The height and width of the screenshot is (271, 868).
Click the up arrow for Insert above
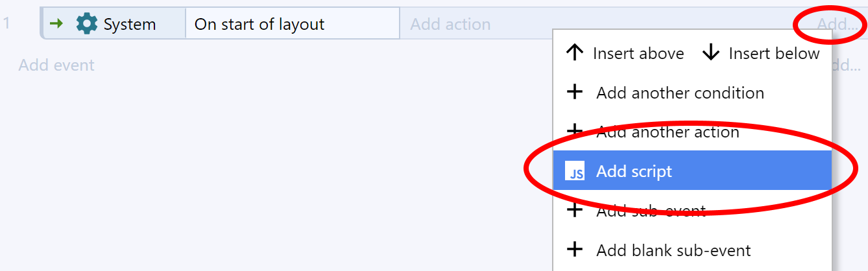(x=575, y=53)
